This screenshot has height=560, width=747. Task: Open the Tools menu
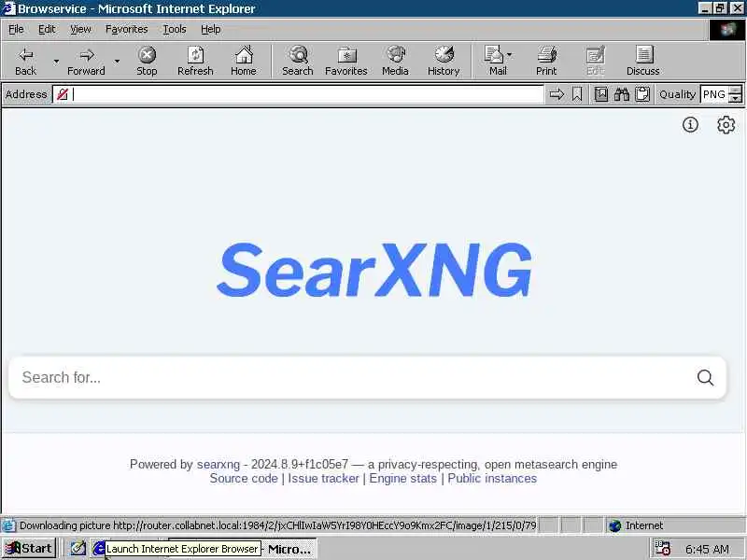tap(175, 30)
